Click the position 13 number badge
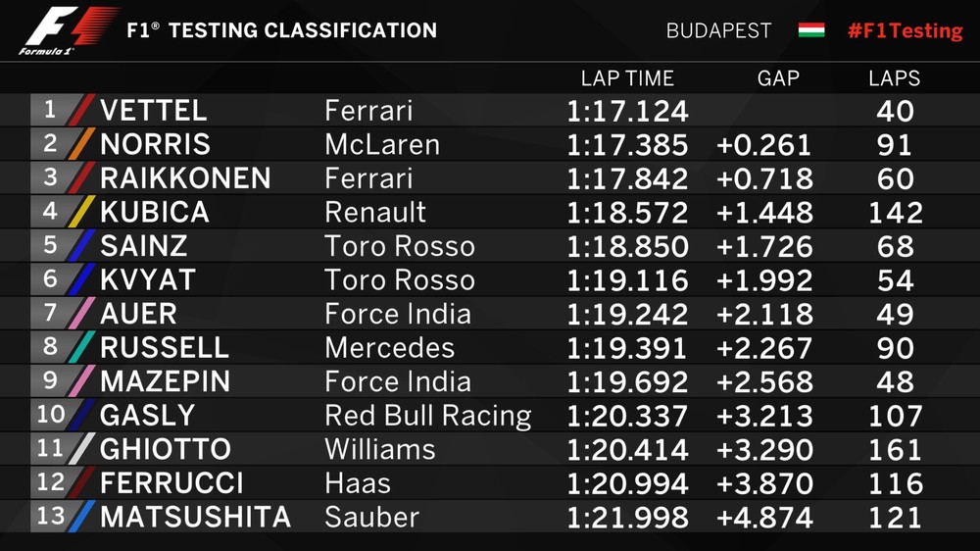 (49, 517)
